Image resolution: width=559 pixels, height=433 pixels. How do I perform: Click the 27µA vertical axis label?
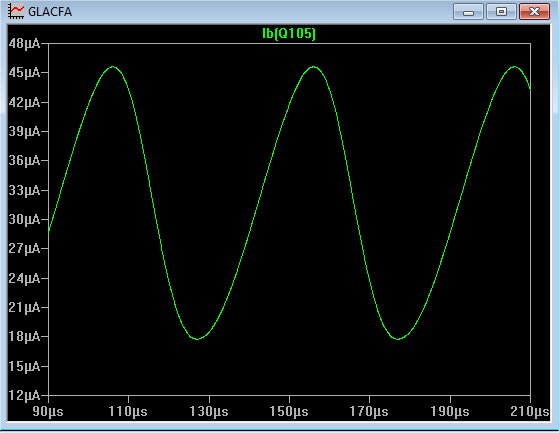click(24, 248)
